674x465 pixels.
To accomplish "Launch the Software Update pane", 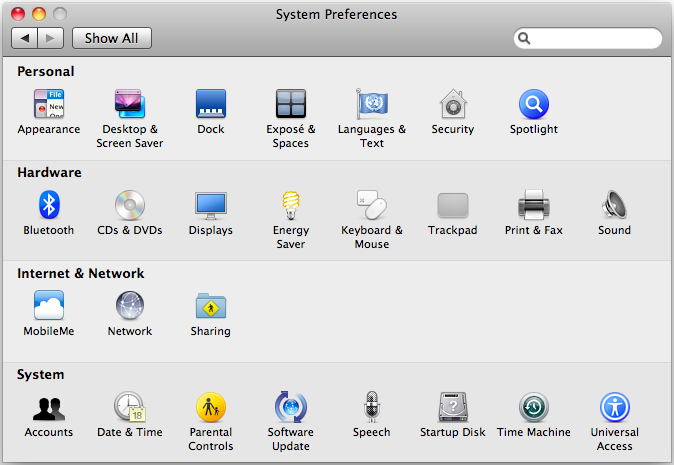I will pyautogui.click(x=291, y=408).
